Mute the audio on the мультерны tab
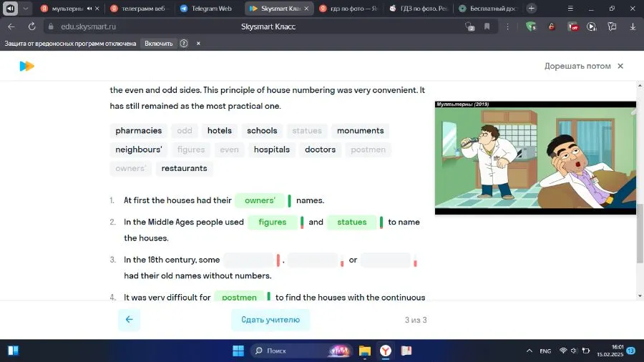 pos(89,8)
